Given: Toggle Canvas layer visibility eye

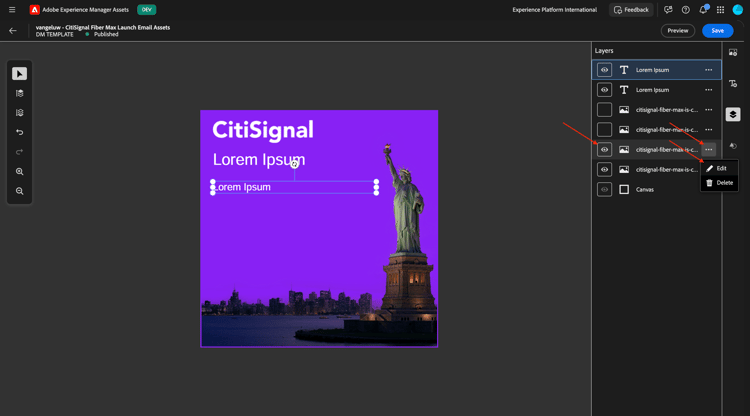Looking at the screenshot, I should [x=604, y=189].
